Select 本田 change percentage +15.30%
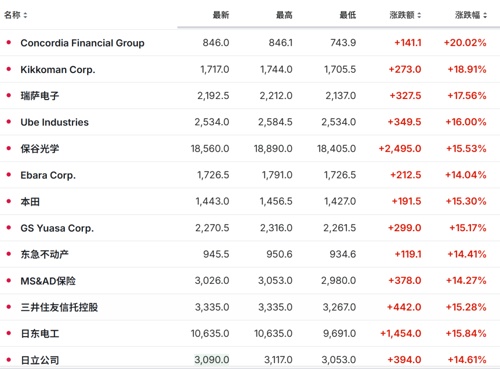The image size is (500, 369). tap(466, 201)
